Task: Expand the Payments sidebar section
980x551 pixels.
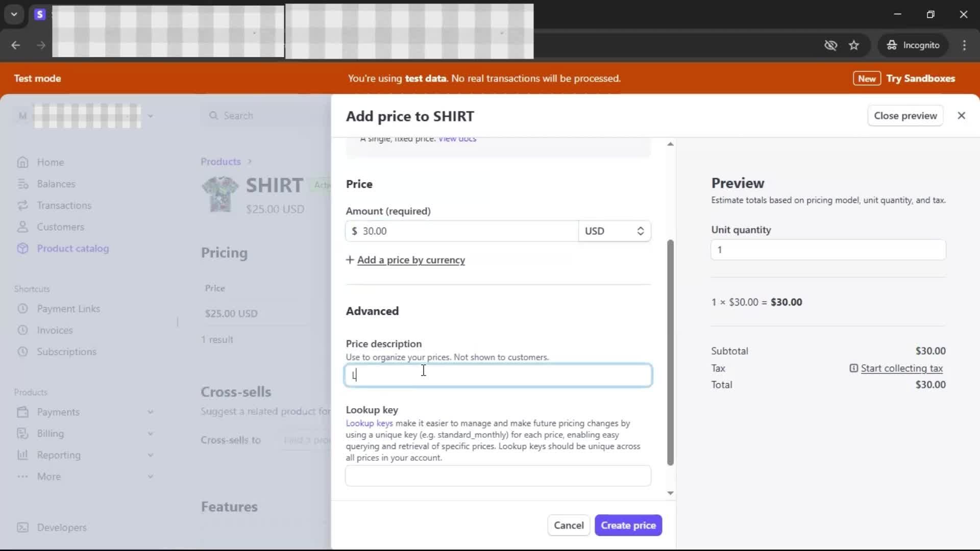Action: (x=150, y=412)
